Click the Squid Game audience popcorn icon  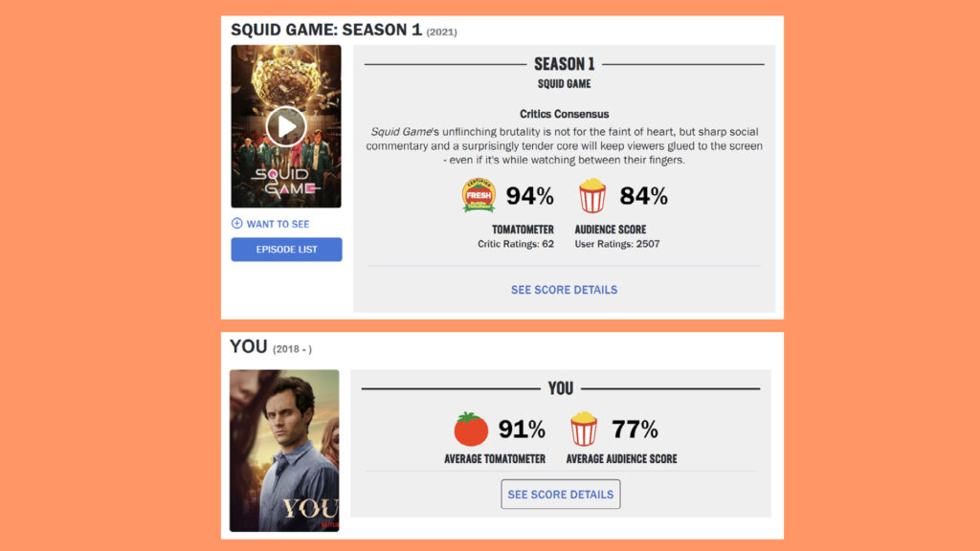pos(592,196)
